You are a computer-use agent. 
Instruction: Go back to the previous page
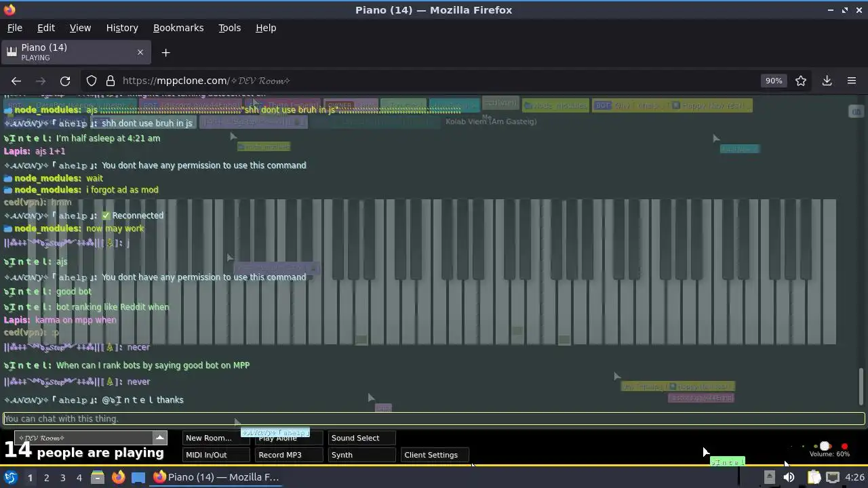[x=16, y=81]
